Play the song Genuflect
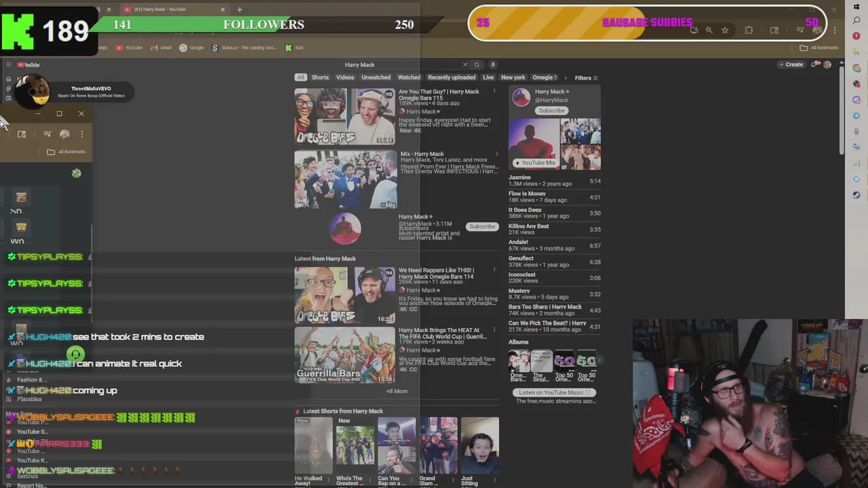The image size is (868, 488). point(554,262)
